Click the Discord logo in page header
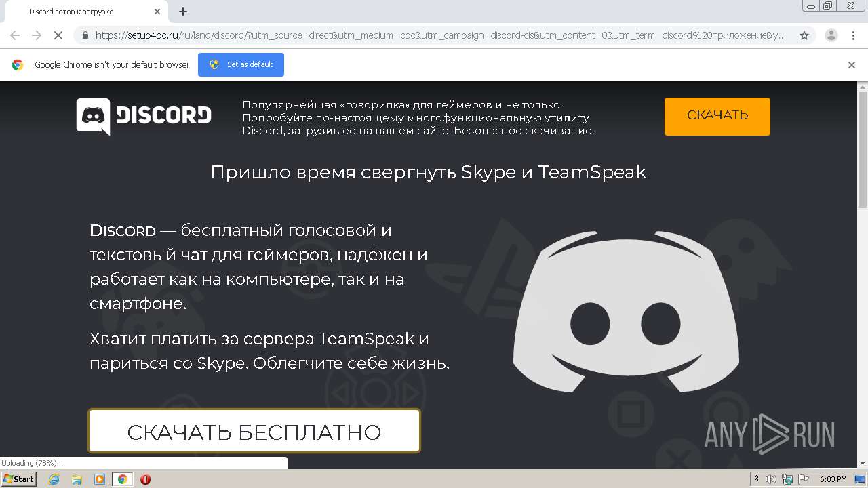 (144, 116)
